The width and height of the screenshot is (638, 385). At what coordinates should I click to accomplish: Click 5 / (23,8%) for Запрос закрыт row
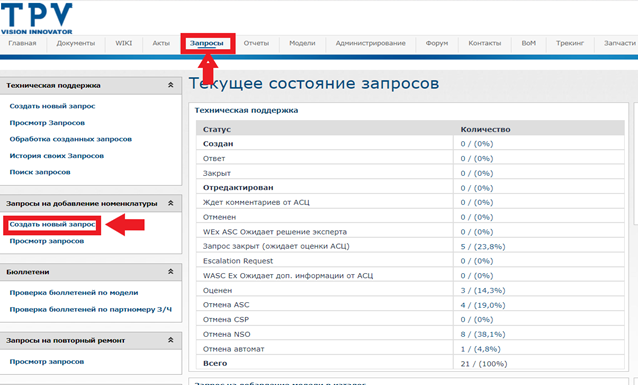pyautogui.click(x=483, y=247)
